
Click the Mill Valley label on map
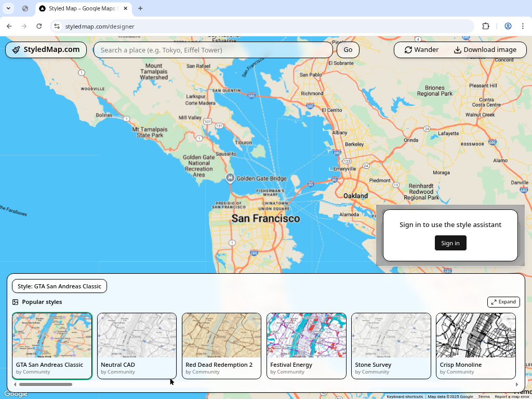(190, 117)
